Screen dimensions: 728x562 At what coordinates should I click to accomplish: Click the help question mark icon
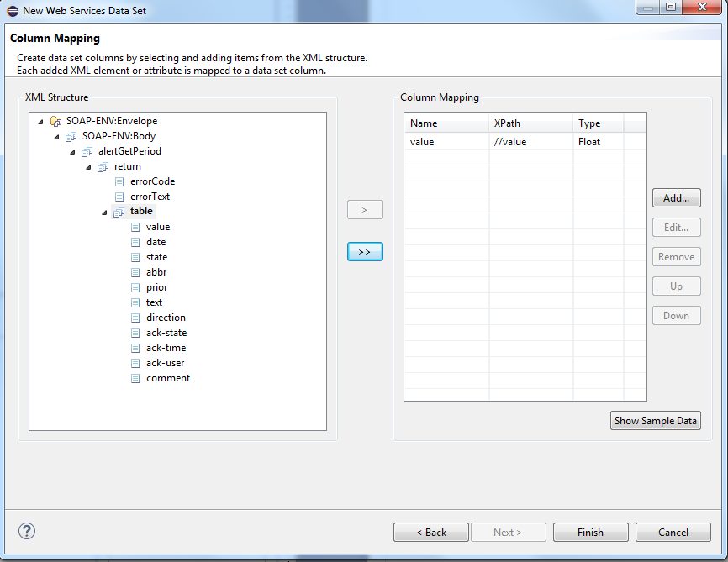pos(27,531)
